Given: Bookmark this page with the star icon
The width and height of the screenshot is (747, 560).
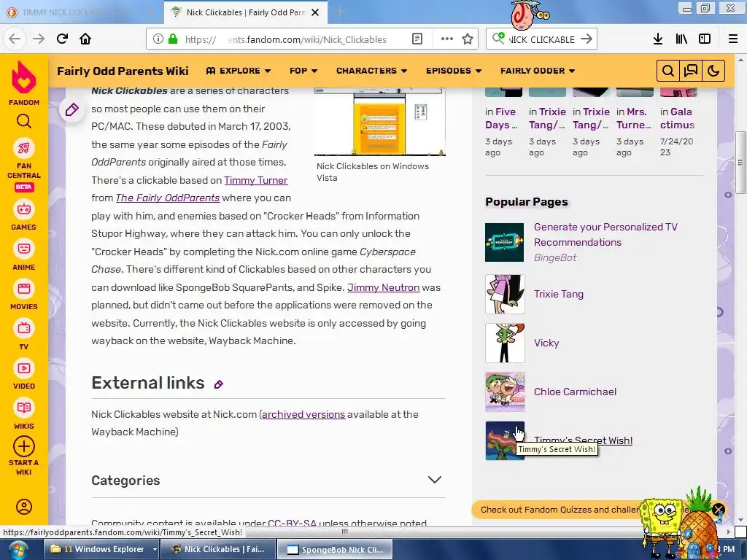Looking at the screenshot, I should coord(468,39).
